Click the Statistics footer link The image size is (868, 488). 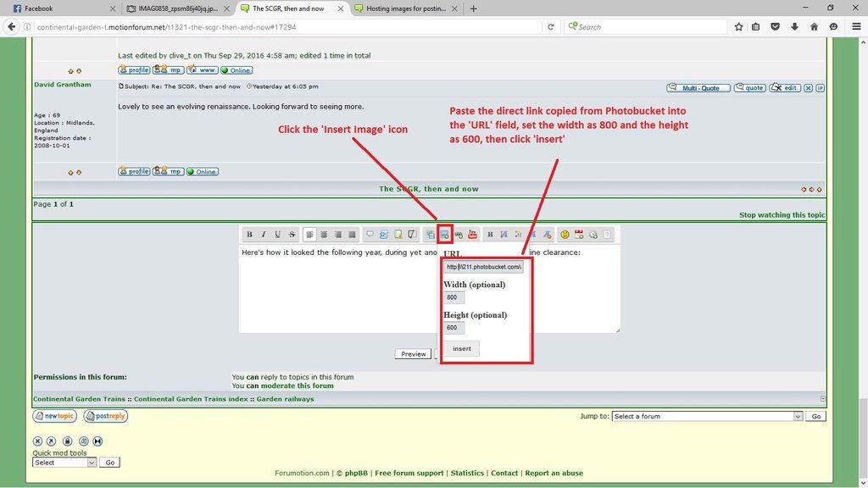pos(467,473)
